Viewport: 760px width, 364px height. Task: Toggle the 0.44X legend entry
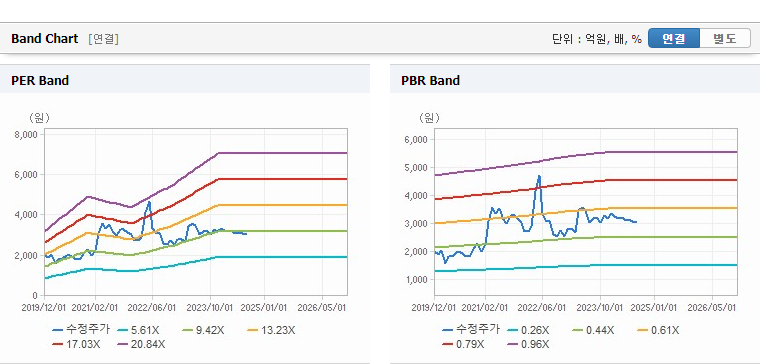pyautogui.click(x=593, y=330)
